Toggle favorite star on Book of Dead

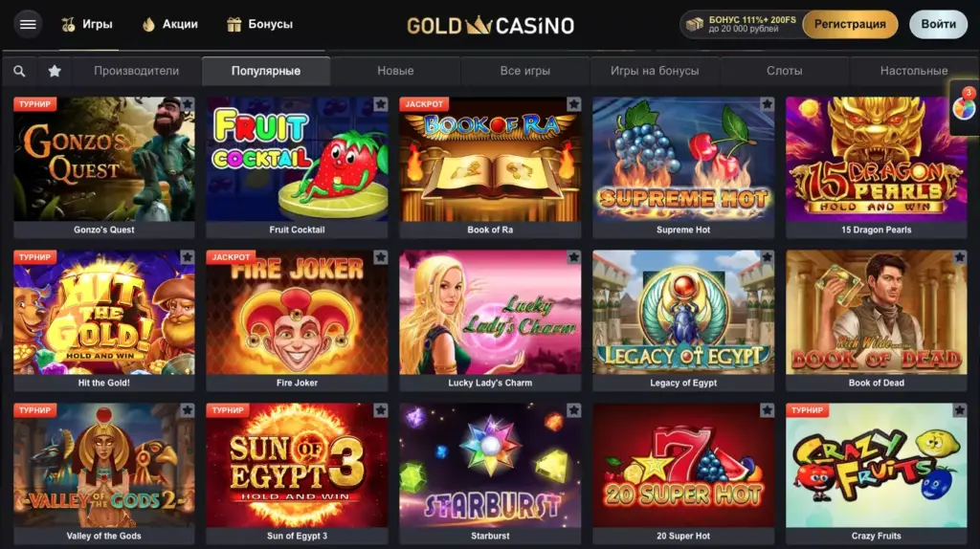click(959, 257)
